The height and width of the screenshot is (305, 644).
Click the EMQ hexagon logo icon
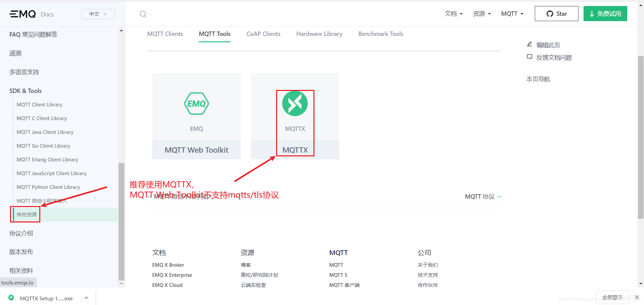tap(196, 103)
